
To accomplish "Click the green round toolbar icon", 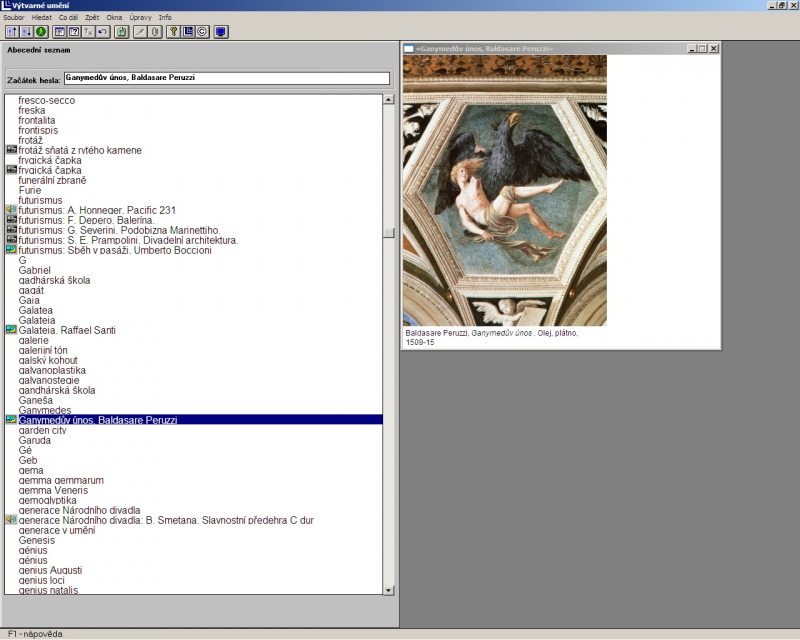I will click(x=41, y=32).
